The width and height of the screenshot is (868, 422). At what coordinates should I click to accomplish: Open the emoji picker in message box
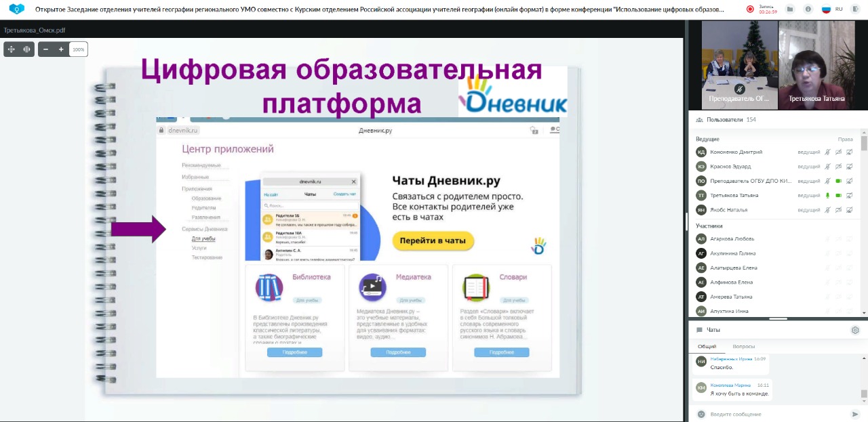coord(701,414)
